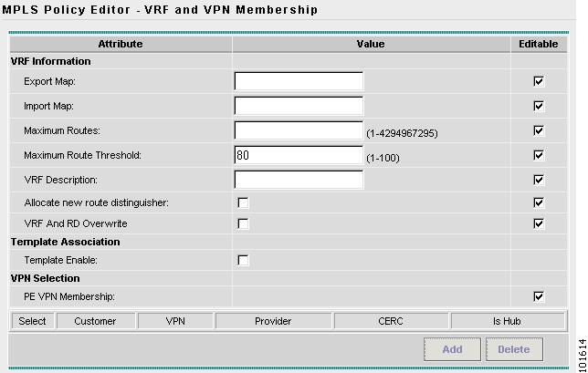Click the Import Map input field

pyautogui.click(x=299, y=106)
